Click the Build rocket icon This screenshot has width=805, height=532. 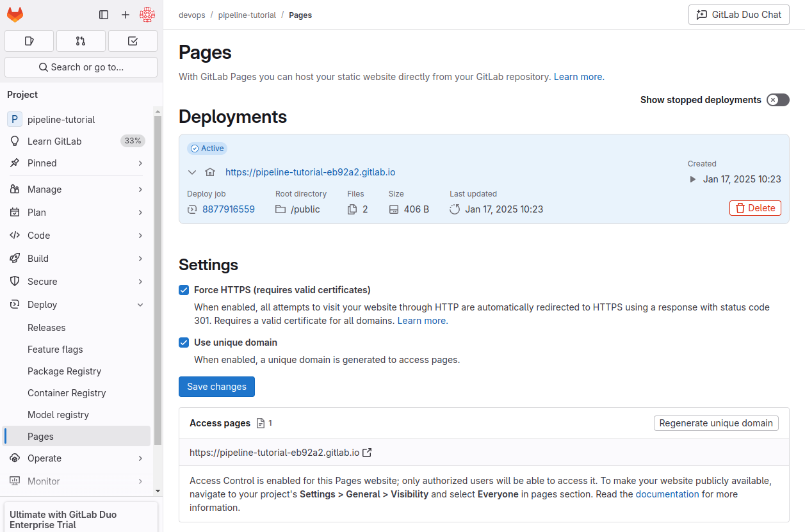coord(15,258)
